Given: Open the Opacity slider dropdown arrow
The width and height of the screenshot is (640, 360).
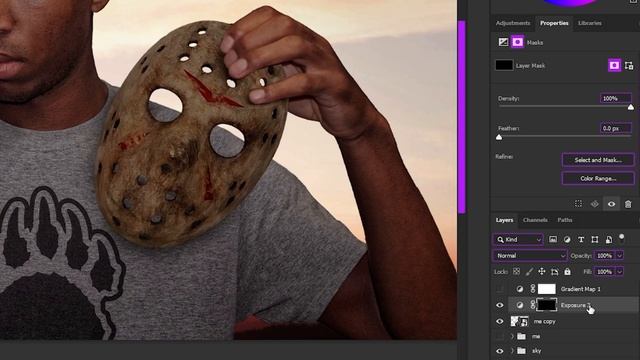Looking at the screenshot, I should tap(619, 256).
